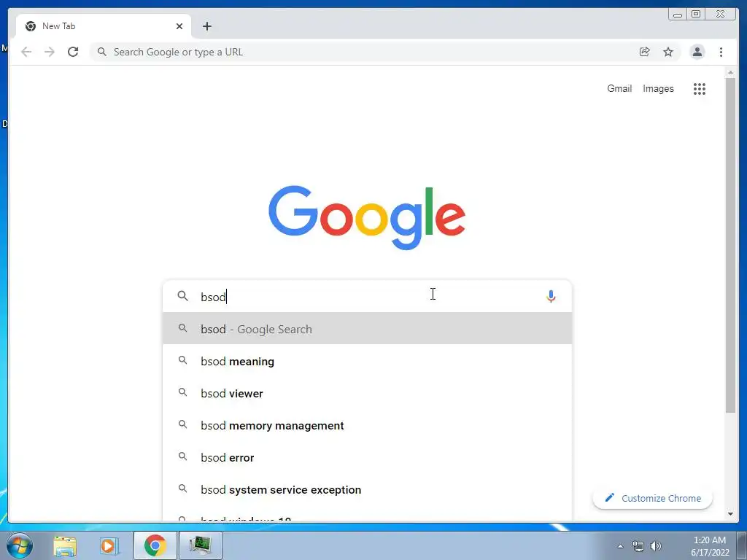Open Windows Explorer from the taskbar
Viewport: 747px width, 560px height.
pos(65,545)
